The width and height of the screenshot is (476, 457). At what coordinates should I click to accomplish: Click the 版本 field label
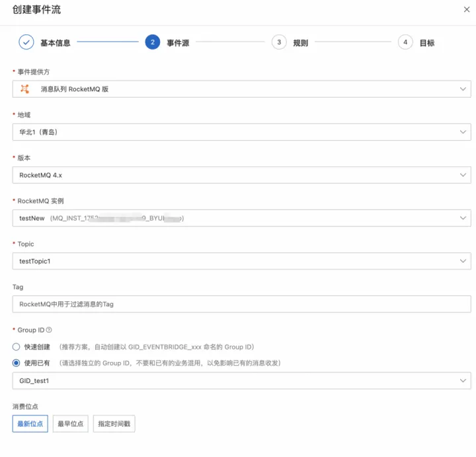pos(24,158)
